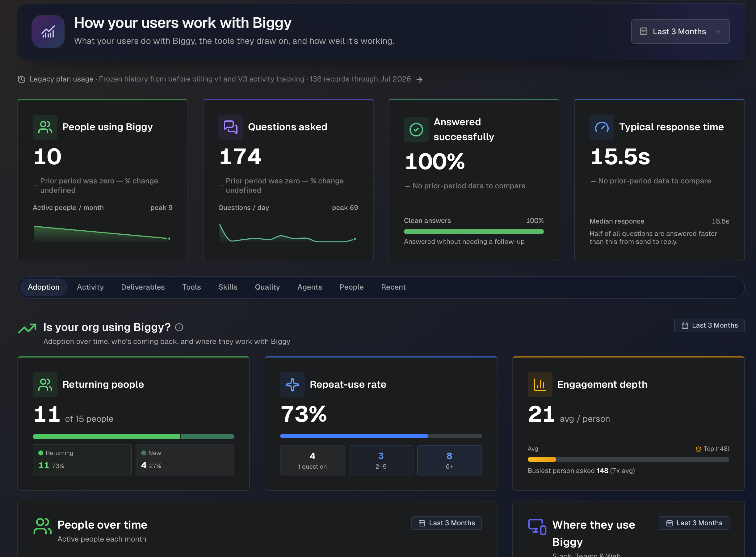This screenshot has width=756, height=557.
Task: Click the Engagement depth bar chart icon
Action: point(540,385)
